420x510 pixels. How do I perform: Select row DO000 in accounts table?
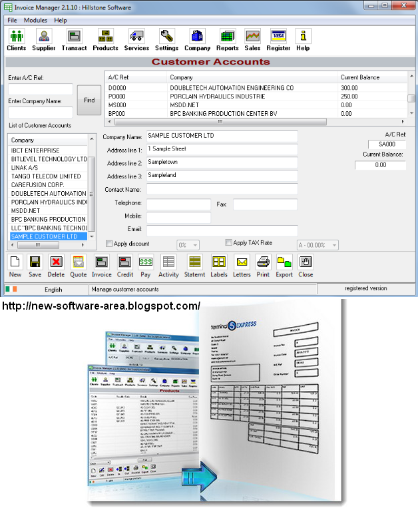coord(256,88)
